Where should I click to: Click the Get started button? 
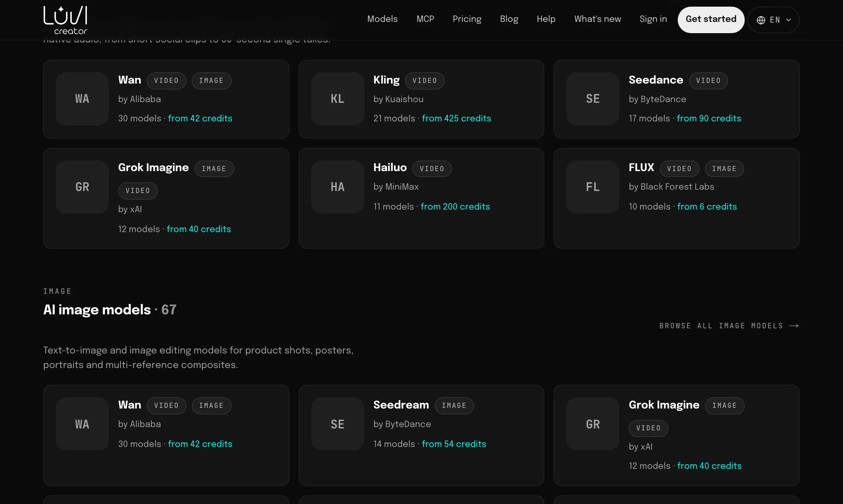tap(711, 20)
